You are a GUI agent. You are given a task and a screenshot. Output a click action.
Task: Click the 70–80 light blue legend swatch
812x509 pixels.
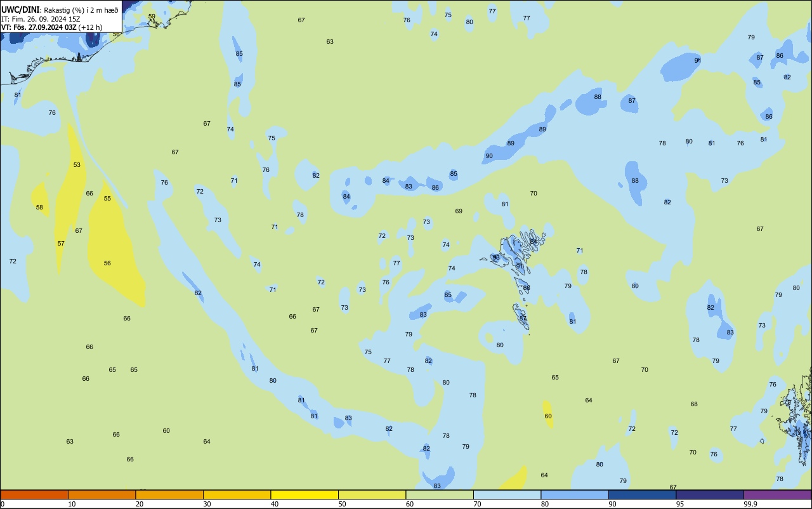[x=507, y=494]
